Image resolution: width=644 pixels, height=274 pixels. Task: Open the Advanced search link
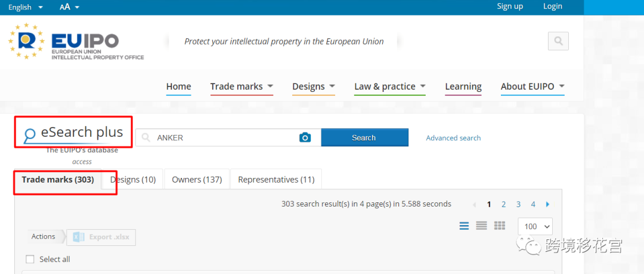coord(453,138)
